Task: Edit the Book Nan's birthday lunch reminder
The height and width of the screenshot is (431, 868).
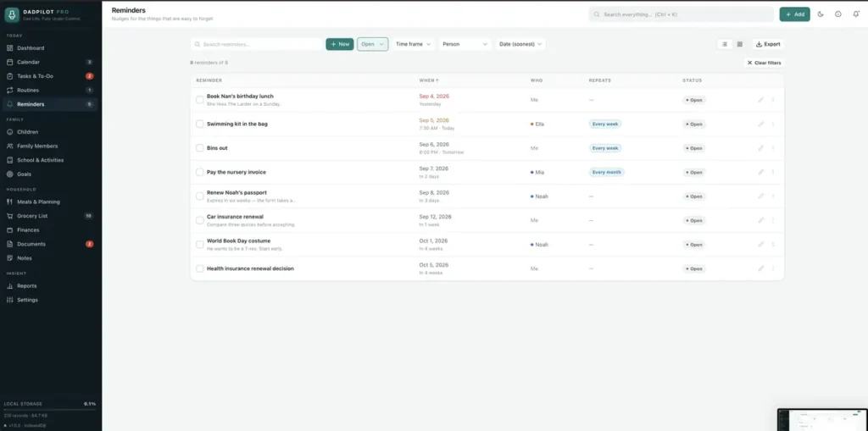Action: (760, 100)
